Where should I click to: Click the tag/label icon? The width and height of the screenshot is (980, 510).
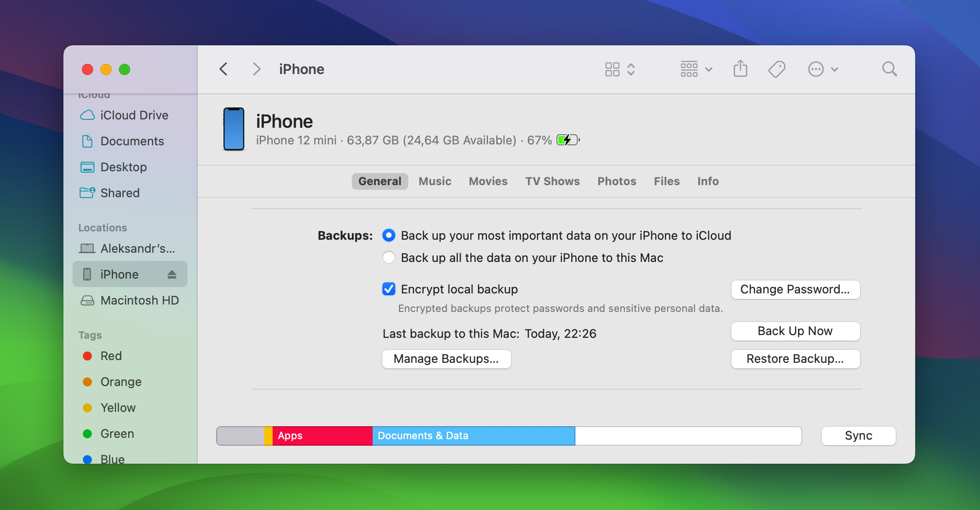[776, 69]
